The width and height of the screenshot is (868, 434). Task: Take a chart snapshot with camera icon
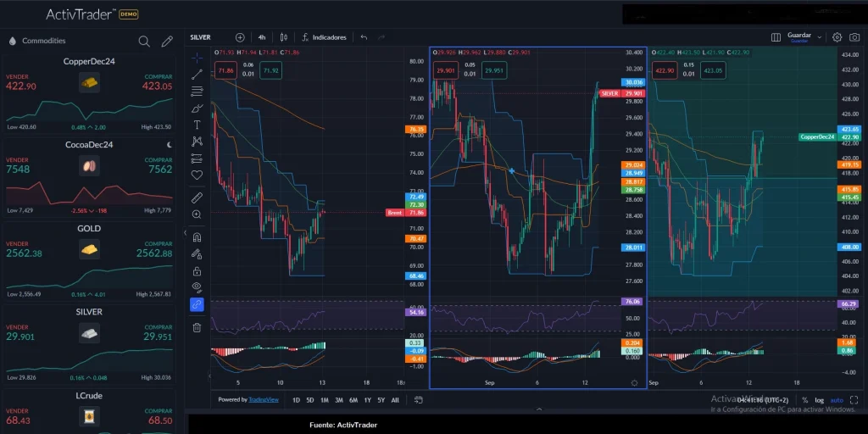(854, 37)
